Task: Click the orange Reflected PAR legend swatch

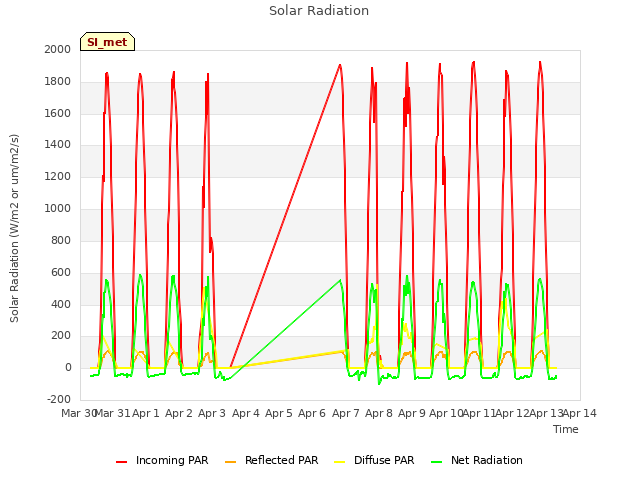Action: click(230, 462)
